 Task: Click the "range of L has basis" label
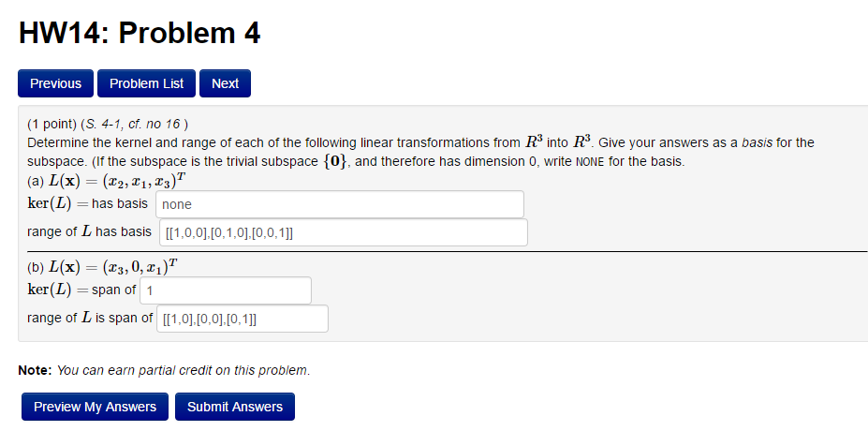(89, 232)
